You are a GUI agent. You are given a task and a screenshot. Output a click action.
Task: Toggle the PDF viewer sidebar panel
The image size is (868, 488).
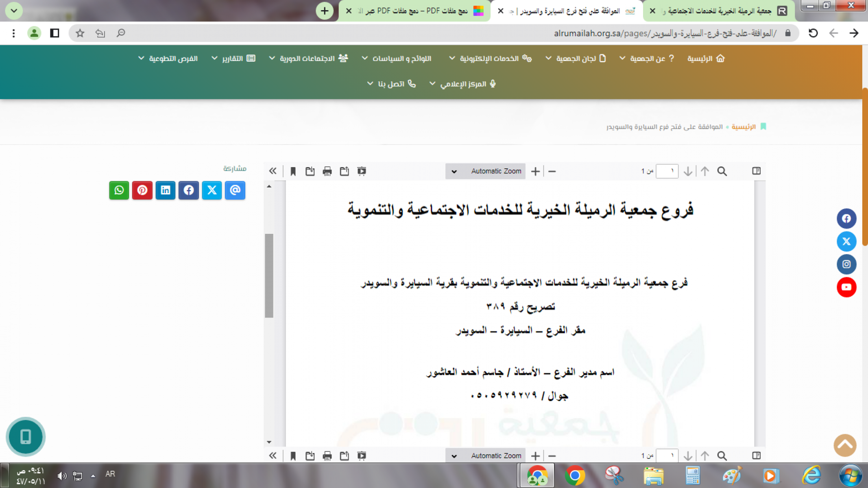pyautogui.click(x=756, y=171)
